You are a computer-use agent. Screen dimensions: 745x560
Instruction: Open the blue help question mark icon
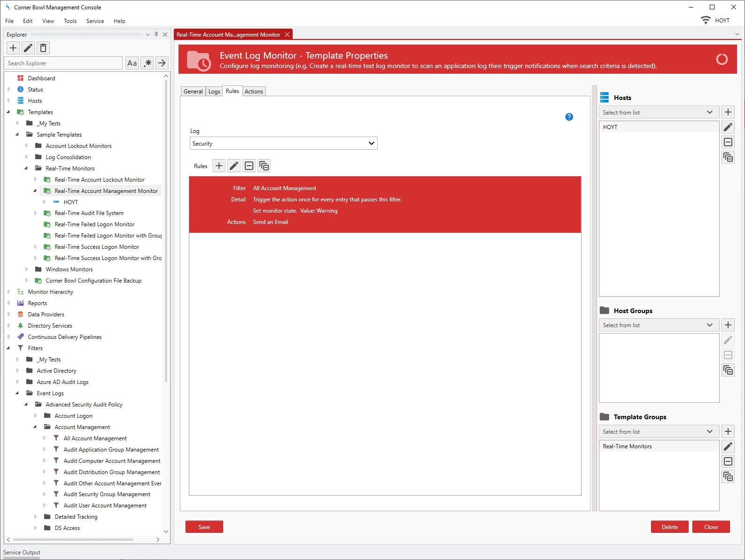pyautogui.click(x=569, y=117)
